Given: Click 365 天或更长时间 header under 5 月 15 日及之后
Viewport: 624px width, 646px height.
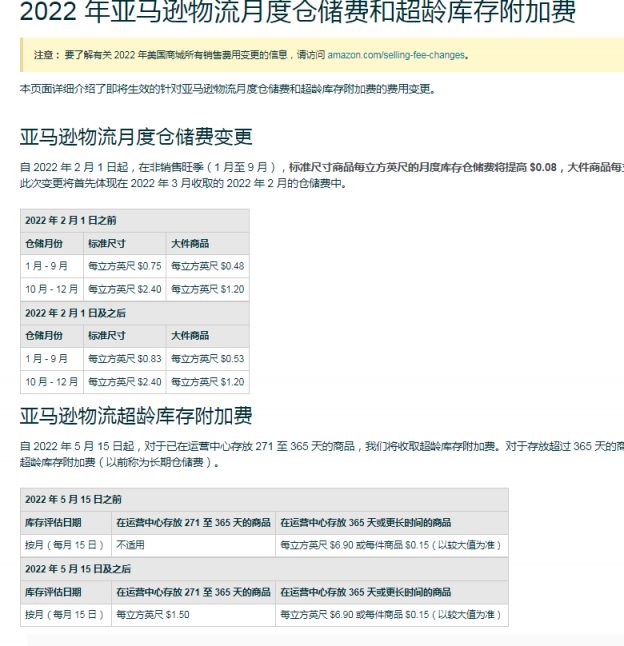Looking at the screenshot, I should coord(392,592).
